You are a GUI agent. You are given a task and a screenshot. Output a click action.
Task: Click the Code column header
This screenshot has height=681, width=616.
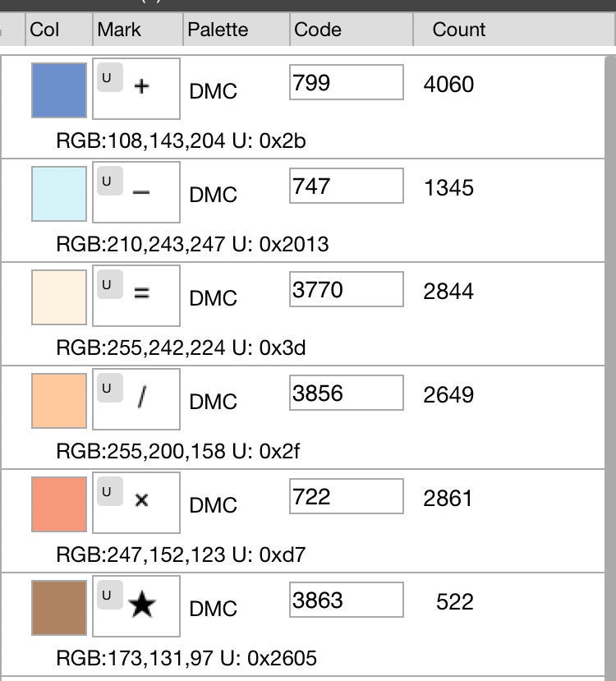(352, 30)
